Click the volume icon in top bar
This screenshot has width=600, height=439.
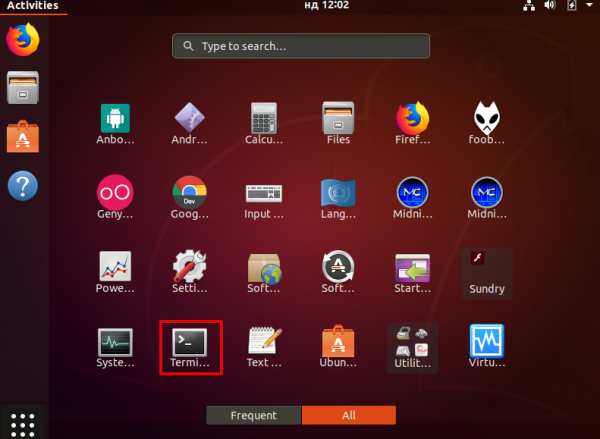[550, 5]
